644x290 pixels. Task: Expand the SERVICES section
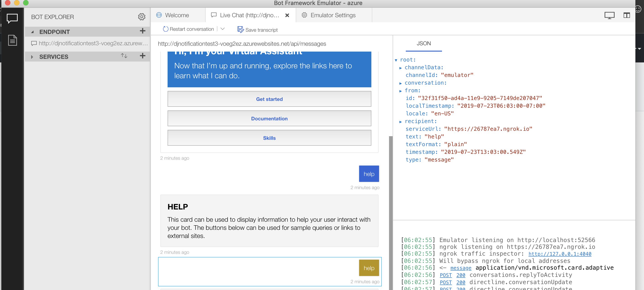click(x=32, y=57)
